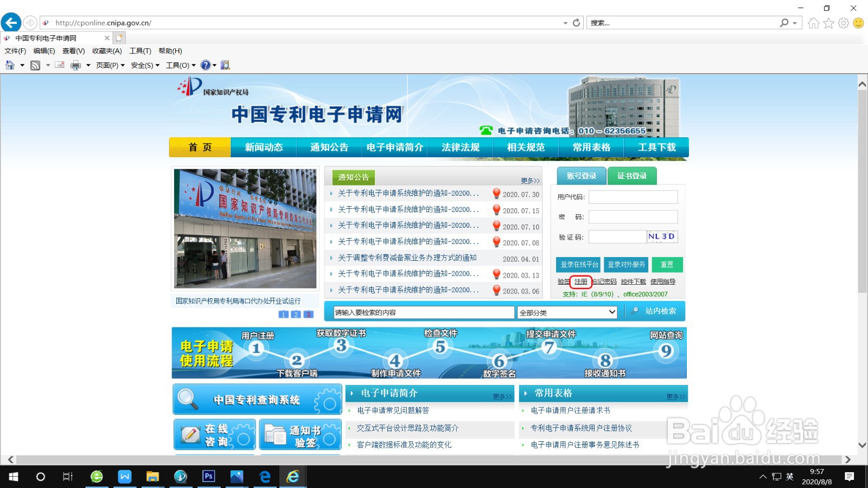The image size is (868, 488).
Task: Close the 中国专利电子申请网 tab
Action: point(107,38)
